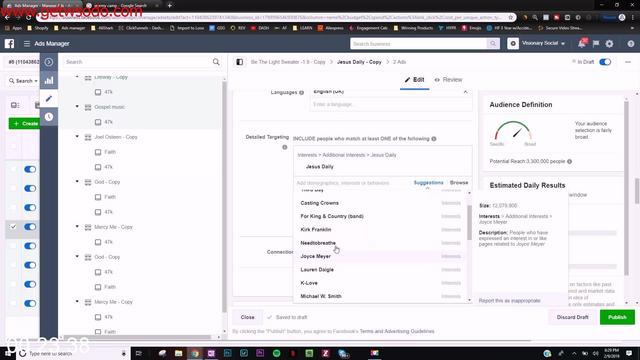Click the suggestion list vertical scrollbar
Screen dimensions: 640x360
pyautogui.click(x=469, y=222)
